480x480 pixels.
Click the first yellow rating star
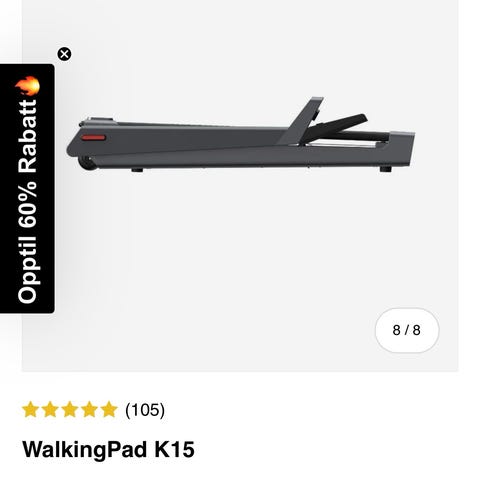tap(30, 409)
